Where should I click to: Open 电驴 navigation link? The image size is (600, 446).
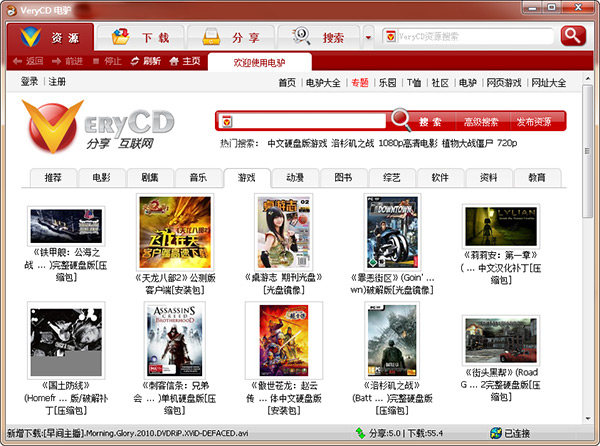click(468, 83)
